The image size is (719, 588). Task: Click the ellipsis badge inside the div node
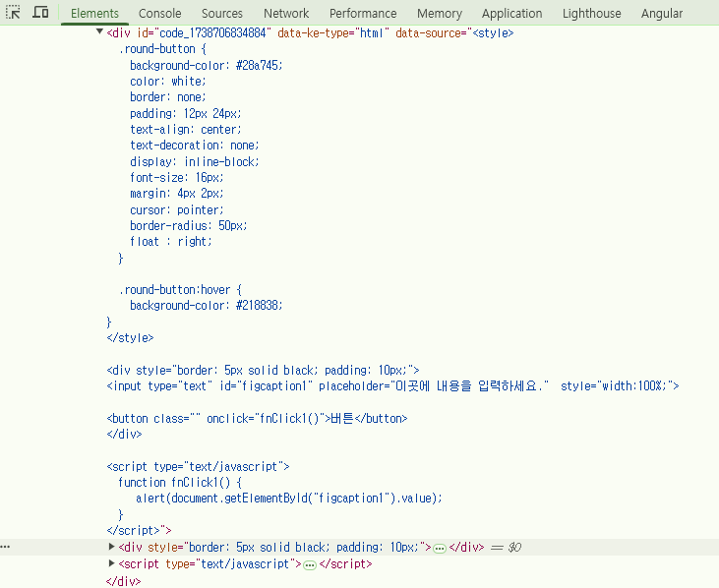click(440, 548)
